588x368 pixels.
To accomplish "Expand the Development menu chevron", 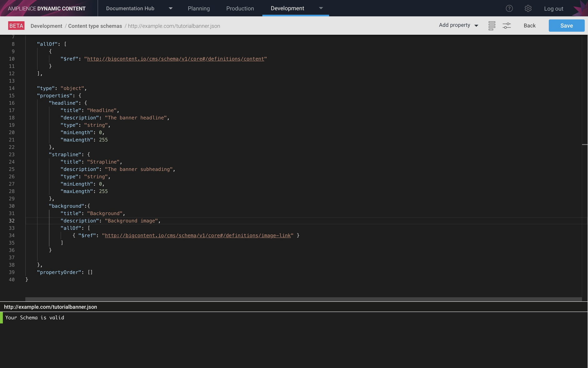I will [322, 8].
